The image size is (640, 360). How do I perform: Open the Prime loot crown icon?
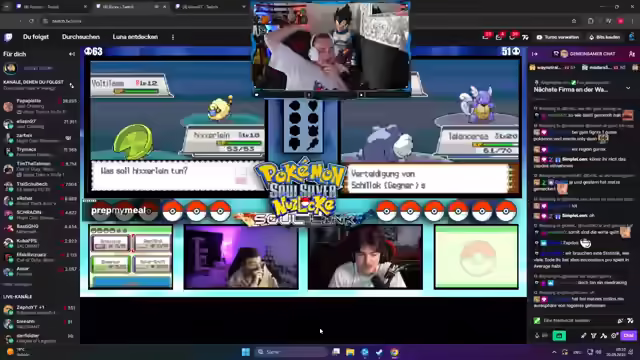tap(486, 37)
